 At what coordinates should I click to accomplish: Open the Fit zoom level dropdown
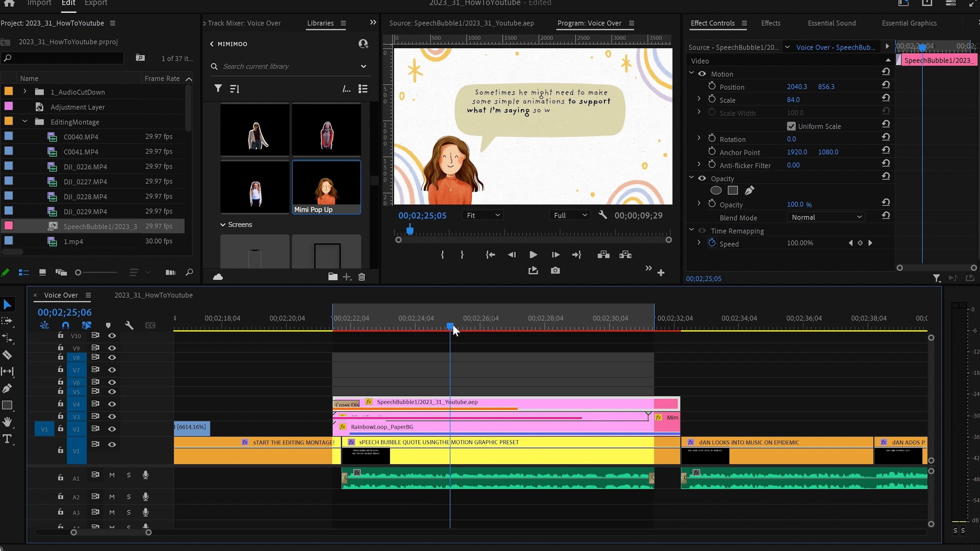pyautogui.click(x=483, y=215)
